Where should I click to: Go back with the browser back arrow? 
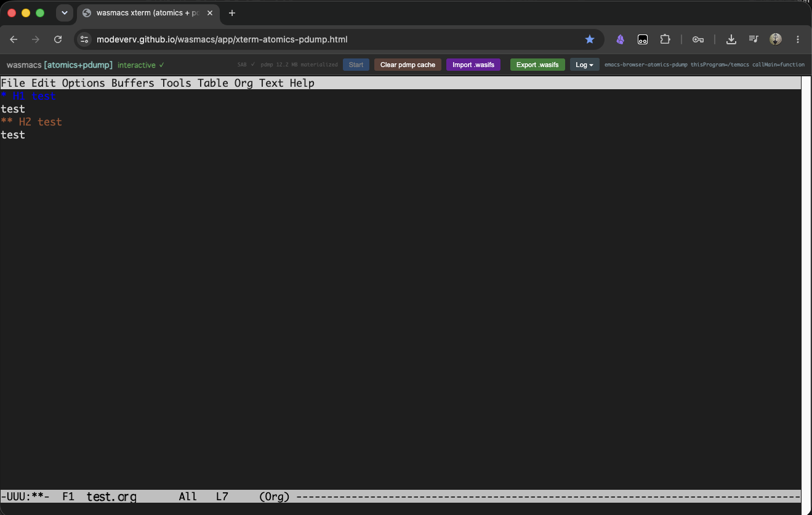pyautogui.click(x=14, y=39)
